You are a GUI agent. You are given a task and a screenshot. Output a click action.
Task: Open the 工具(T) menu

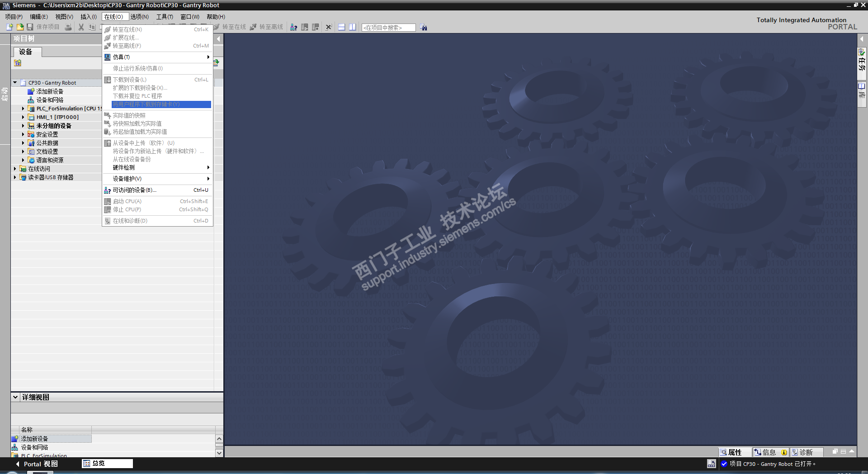[165, 17]
